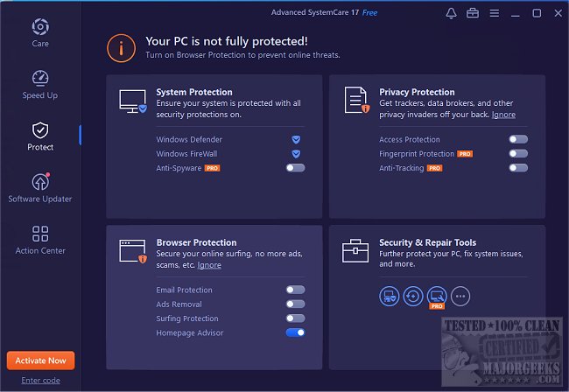The width and height of the screenshot is (569, 392).
Task: Show more security tools ellipsis icon
Action: click(x=460, y=297)
